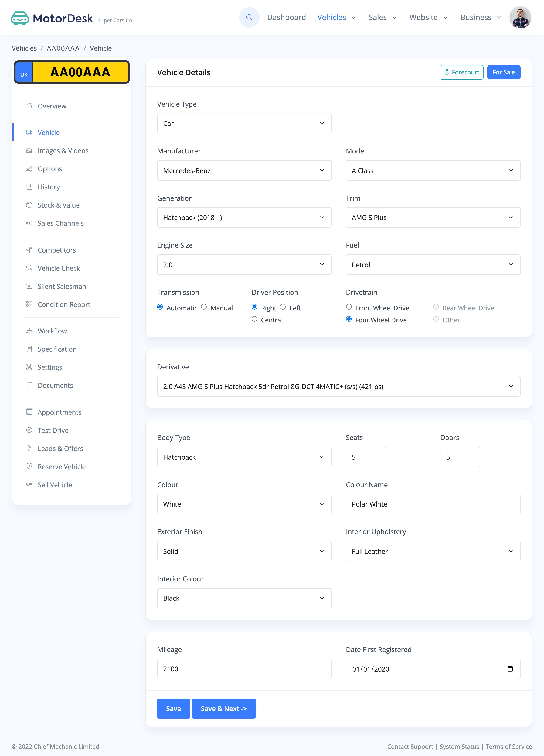Open the Sales navigation menu
Image resolution: width=544 pixels, height=756 pixels.
382,17
